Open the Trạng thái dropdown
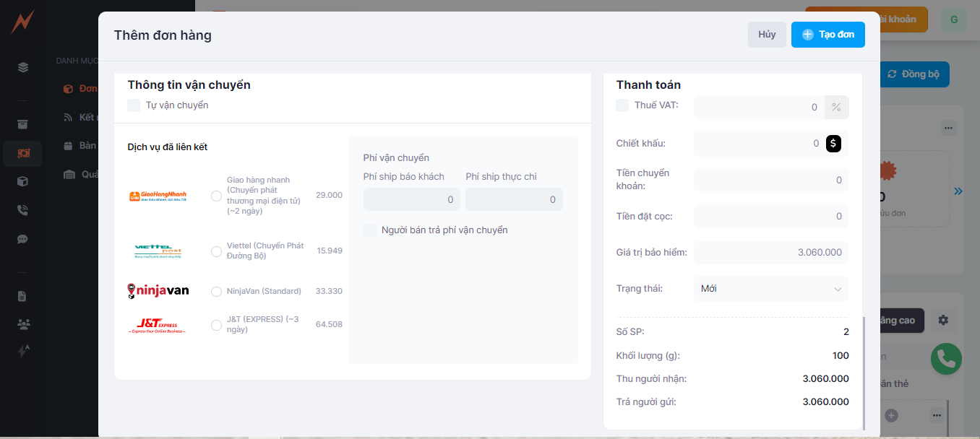Image resolution: width=980 pixels, height=439 pixels. click(x=770, y=289)
